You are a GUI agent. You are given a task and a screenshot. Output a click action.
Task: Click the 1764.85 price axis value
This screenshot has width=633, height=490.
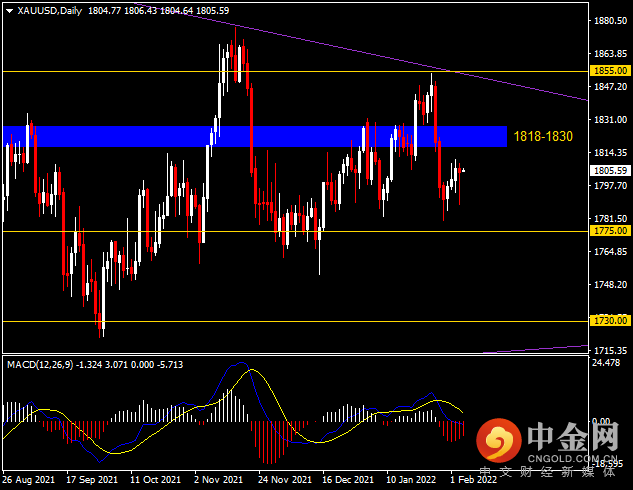coord(610,251)
